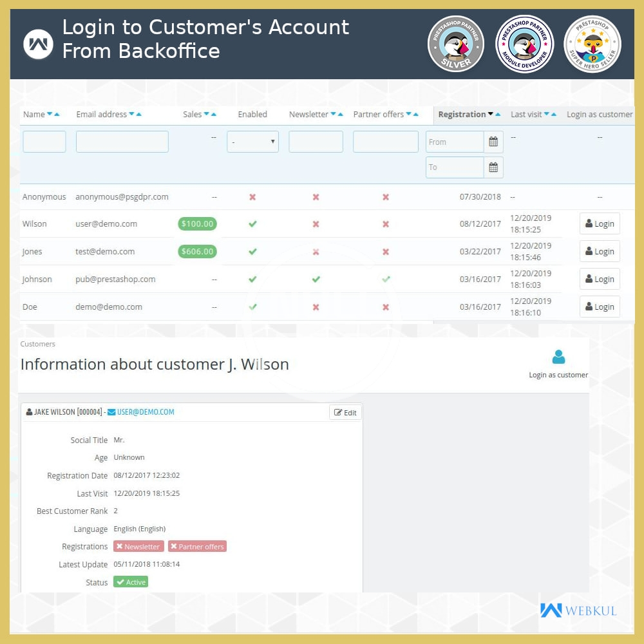Screen dimensions: 644x644
Task: Select the Registration column header
Action: pos(462,115)
